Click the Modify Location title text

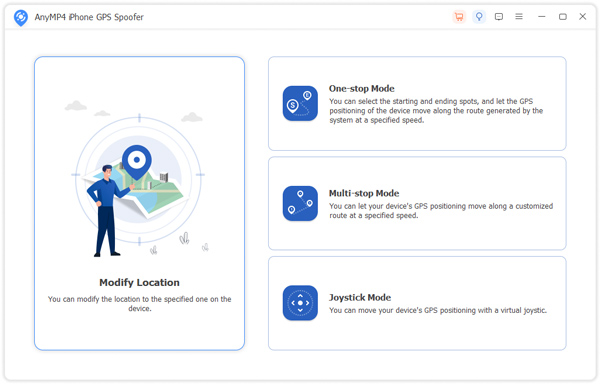coord(139,283)
